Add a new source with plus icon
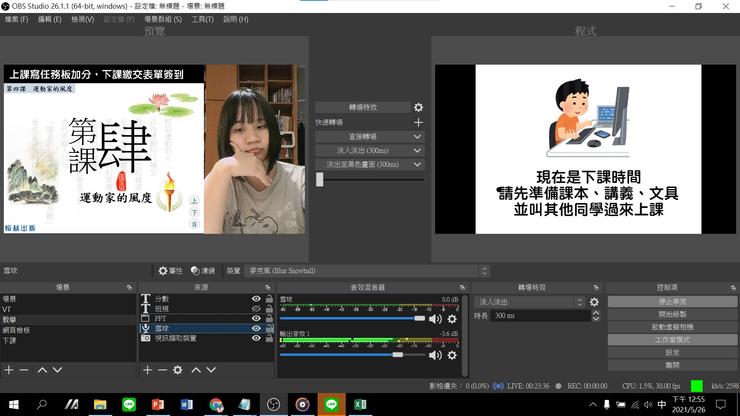The height and width of the screenshot is (416, 740). (x=147, y=370)
